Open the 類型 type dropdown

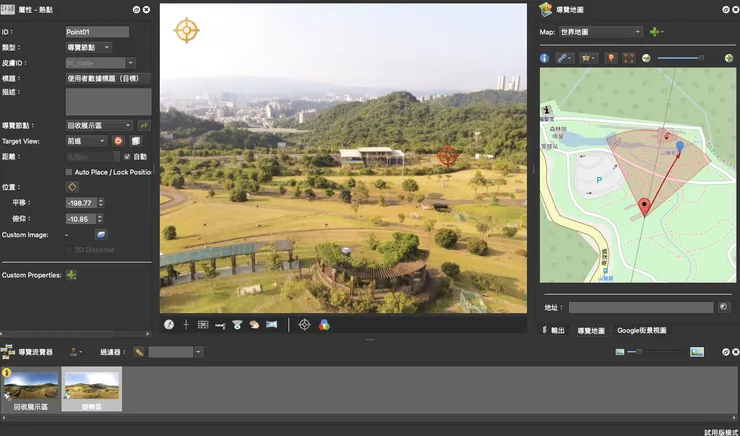pyautogui.click(x=90, y=47)
